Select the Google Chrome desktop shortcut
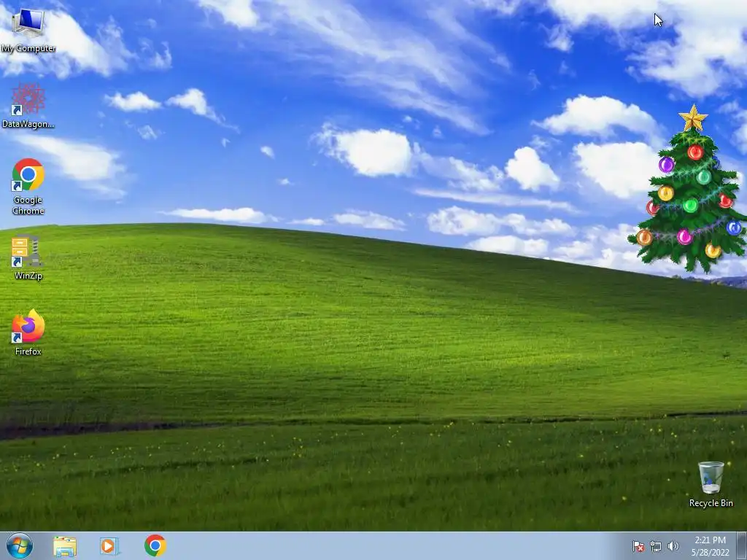This screenshot has width=747, height=560. (28, 186)
